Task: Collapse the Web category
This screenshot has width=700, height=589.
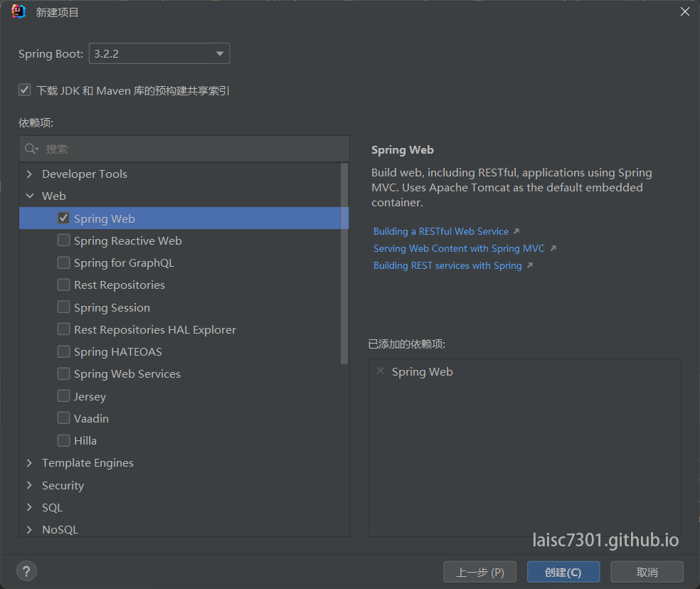Action: coord(29,196)
